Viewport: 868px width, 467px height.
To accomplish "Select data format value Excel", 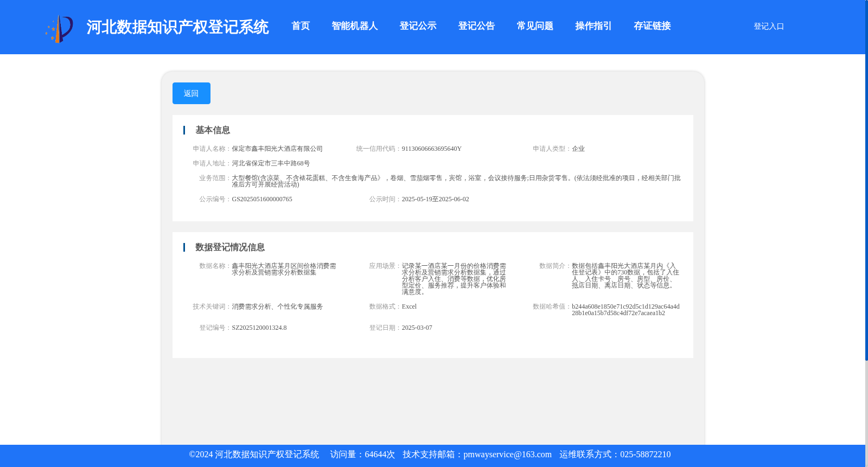I will coord(409,306).
